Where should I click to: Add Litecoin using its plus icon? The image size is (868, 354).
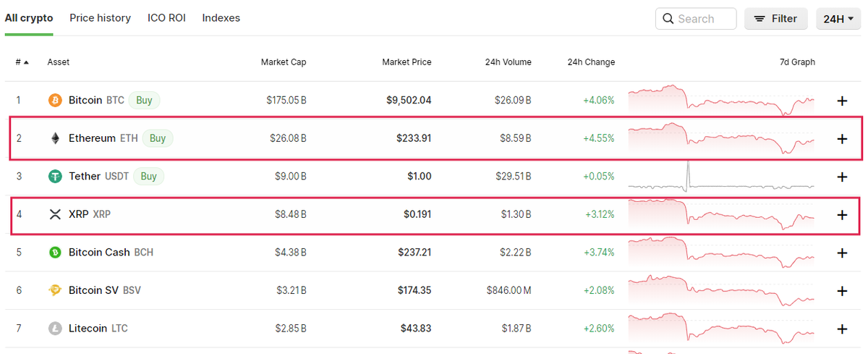pos(842,329)
